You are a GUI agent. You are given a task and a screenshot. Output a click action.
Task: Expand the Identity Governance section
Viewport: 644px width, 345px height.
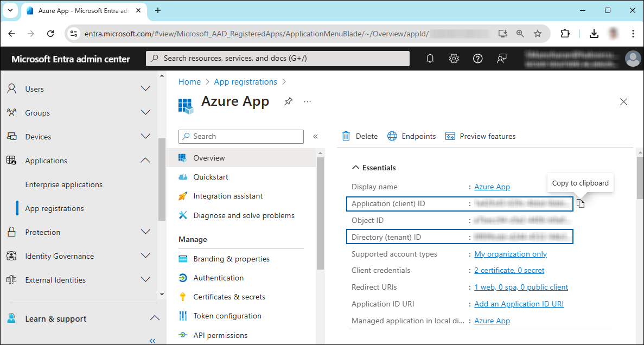point(145,255)
